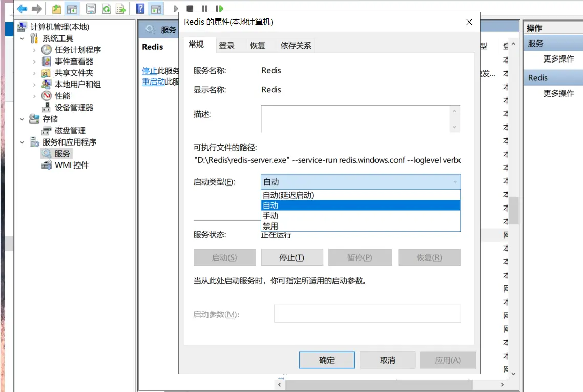Click the Forward arrow toolbar icon
The height and width of the screenshot is (392, 583).
[36, 9]
